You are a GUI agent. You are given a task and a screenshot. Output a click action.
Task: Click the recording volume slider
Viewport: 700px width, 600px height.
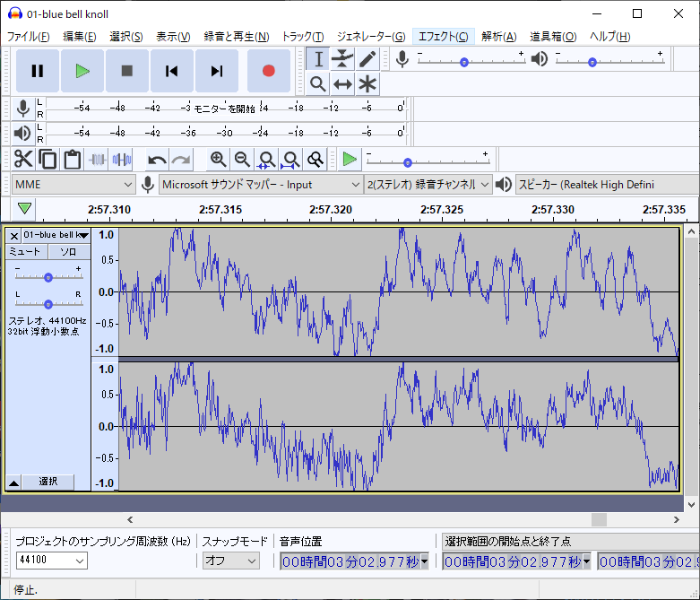(x=471, y=61)
